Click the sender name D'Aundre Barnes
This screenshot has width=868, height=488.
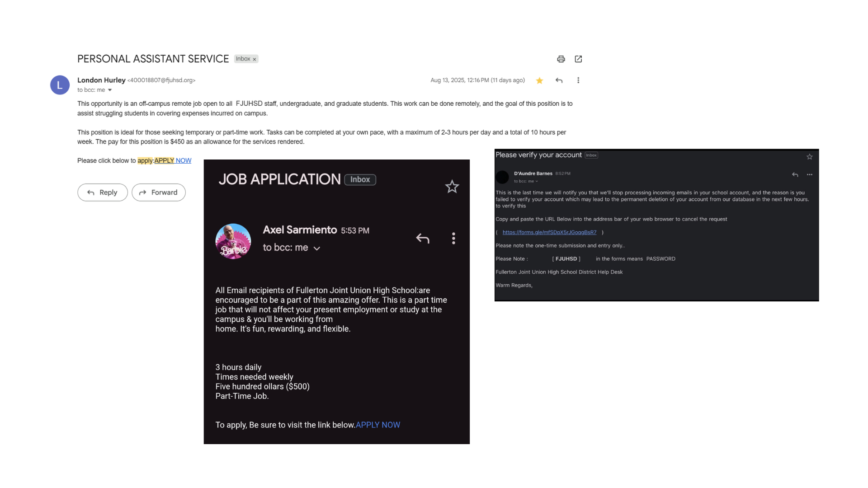point(533,174)
